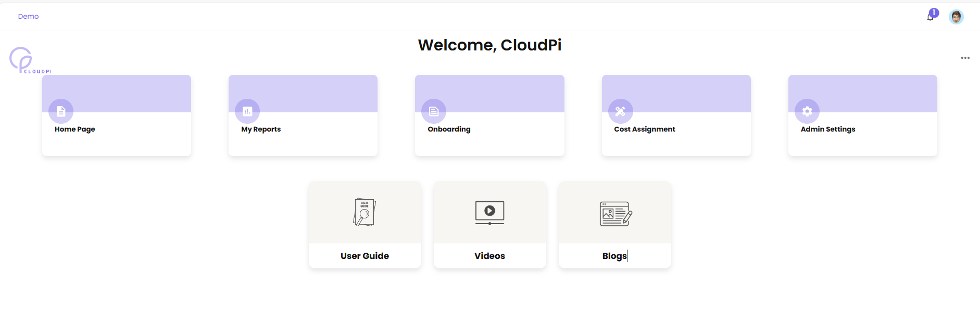Click the Blogs article icon
Screen dimensions: 980x325
[615, 213]
